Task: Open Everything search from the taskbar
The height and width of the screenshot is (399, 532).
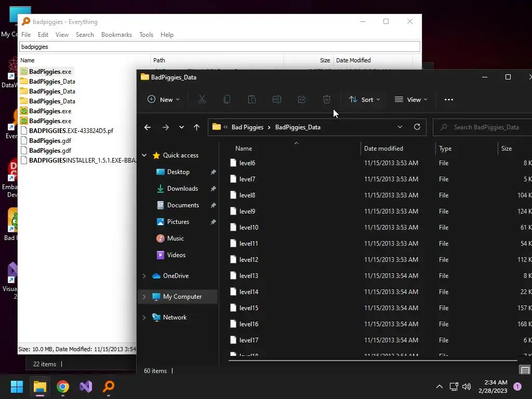Action: pyautogui.click(x=109, y=387)
